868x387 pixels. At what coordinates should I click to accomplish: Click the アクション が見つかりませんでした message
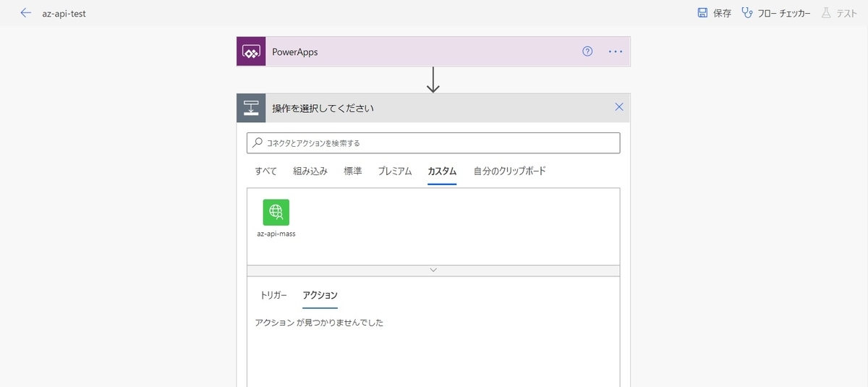click(319, 323)
